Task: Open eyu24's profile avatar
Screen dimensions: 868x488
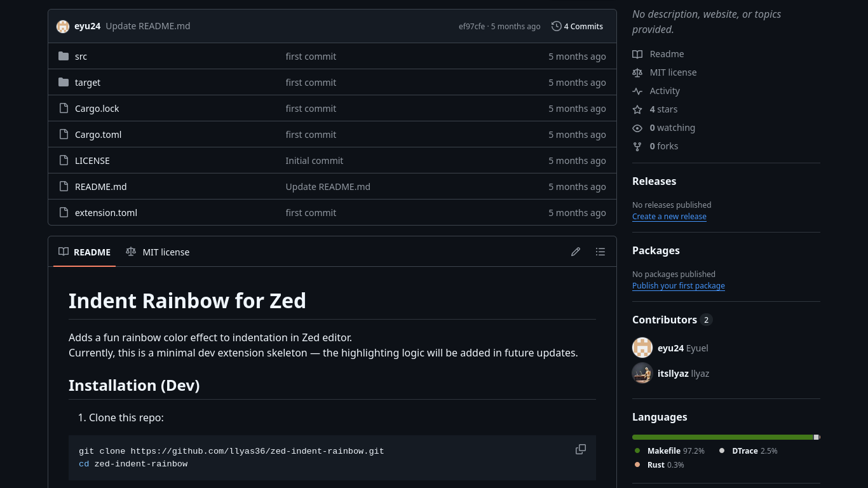Action: click(x=63, y=26)
